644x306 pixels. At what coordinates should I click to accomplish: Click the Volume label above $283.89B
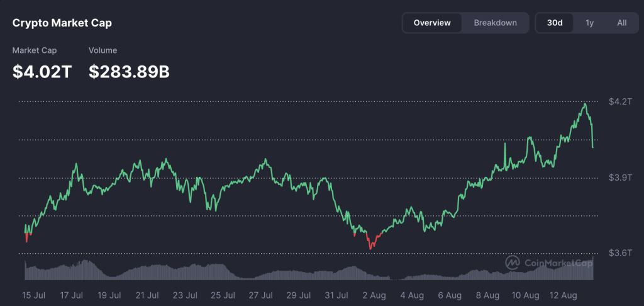click(103, 50)
